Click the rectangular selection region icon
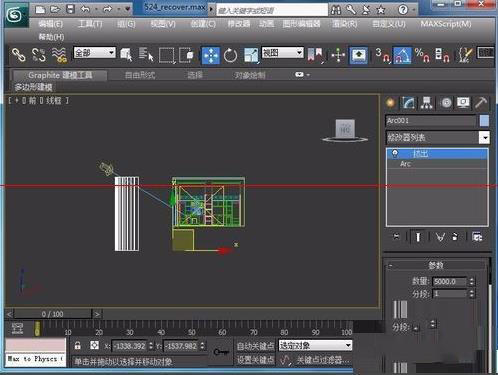Screen dimensions: 498x375 tap(167, 55)
